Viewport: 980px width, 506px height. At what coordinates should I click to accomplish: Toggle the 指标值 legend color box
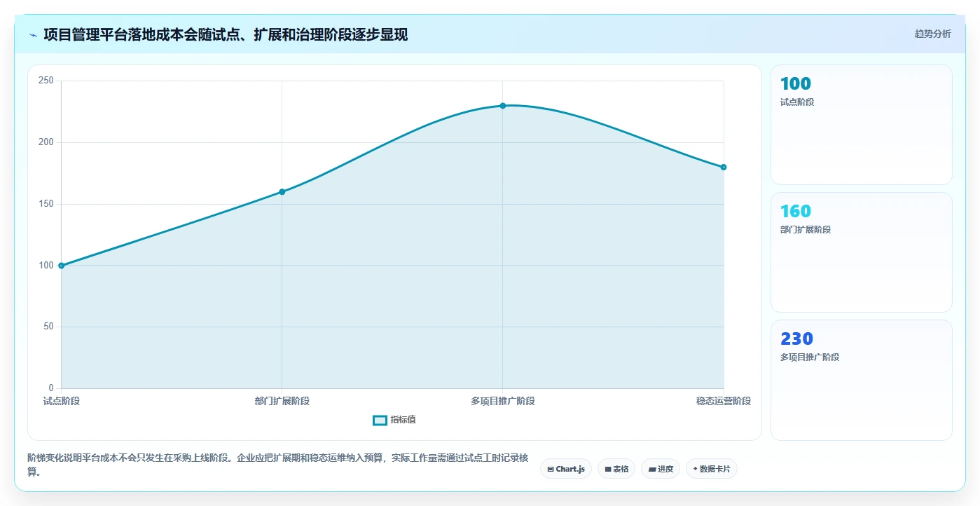pyautogui.click(x=380, y=420)
